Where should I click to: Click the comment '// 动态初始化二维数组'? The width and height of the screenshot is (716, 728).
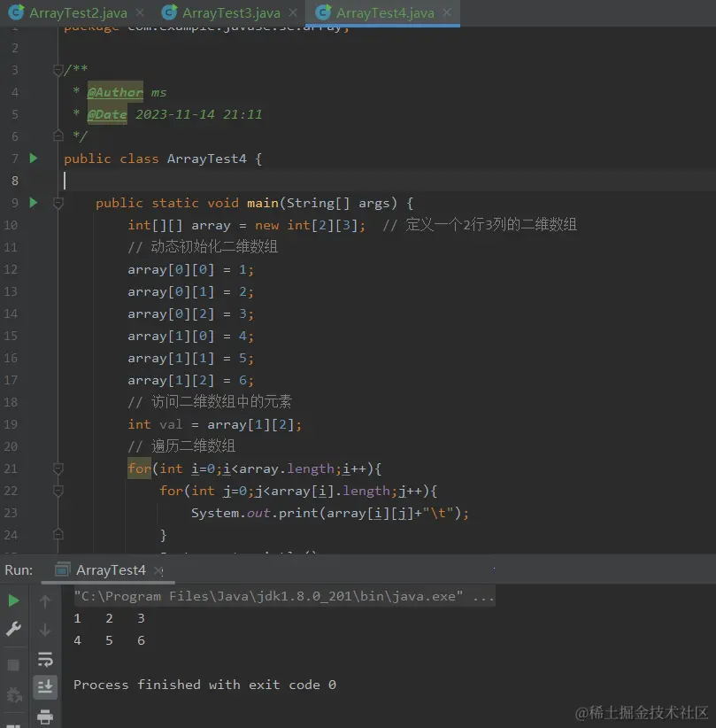tap(203, 247)
